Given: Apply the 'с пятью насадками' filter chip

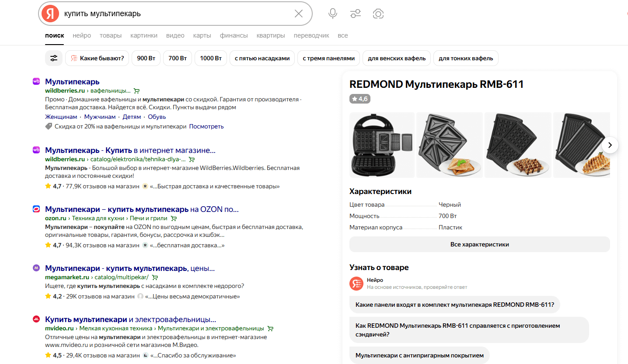Looking at the screenshot, I should 262,58.
